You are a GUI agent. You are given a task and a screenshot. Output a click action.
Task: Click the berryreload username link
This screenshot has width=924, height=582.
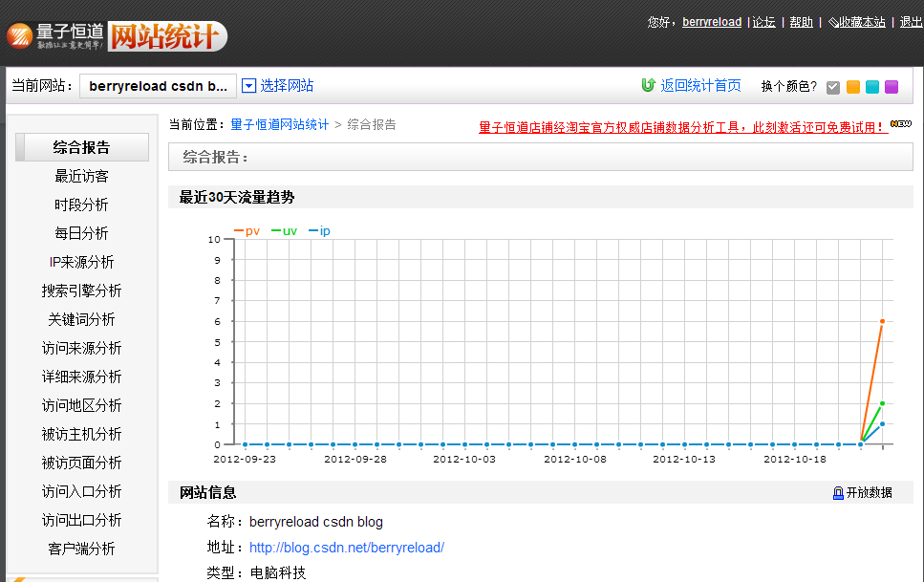click(x=712, y=22)
